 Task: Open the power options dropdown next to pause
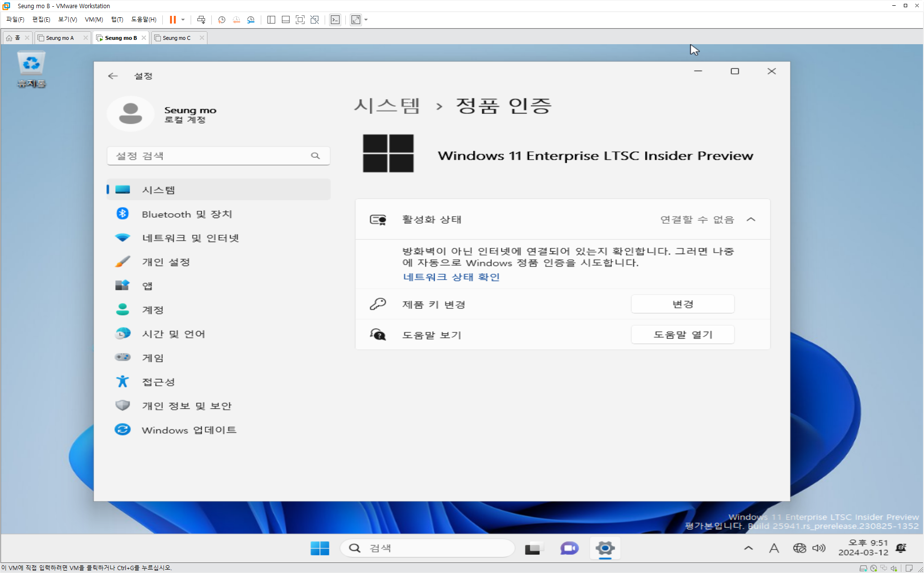[x=183, y=20]
